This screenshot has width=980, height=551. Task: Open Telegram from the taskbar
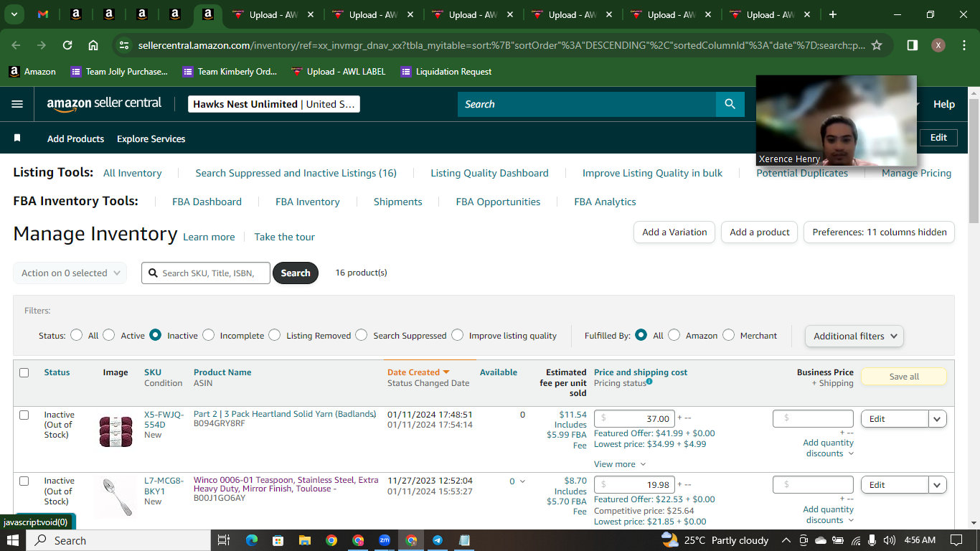tap(438, 540)
